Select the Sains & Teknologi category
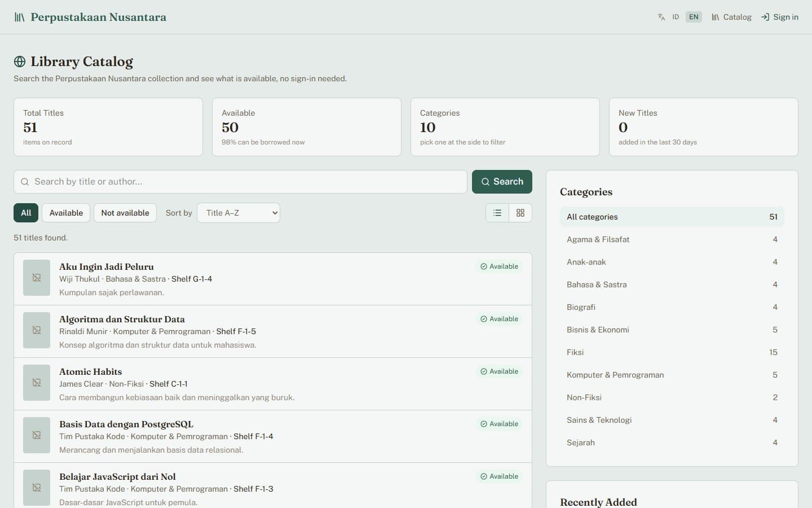This screenshot has width=812, height=508. 672,420
